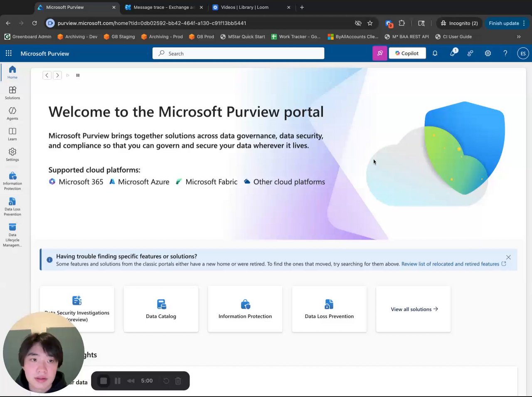Pause the Loom recording
Screen dimensions: 532x397
point(118,381)
